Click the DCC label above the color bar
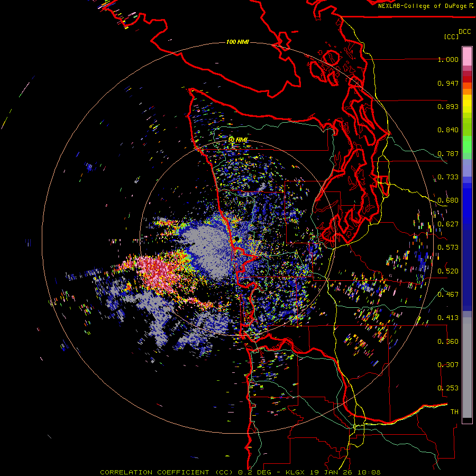This screenshot has height=476, width=476. tap(465, 32)
